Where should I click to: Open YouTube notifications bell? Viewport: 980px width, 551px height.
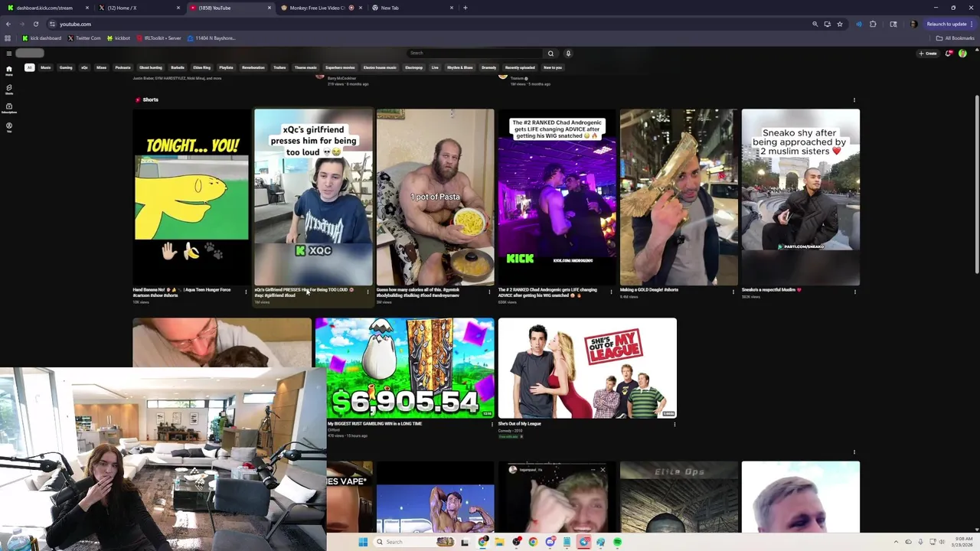(948, 53)
